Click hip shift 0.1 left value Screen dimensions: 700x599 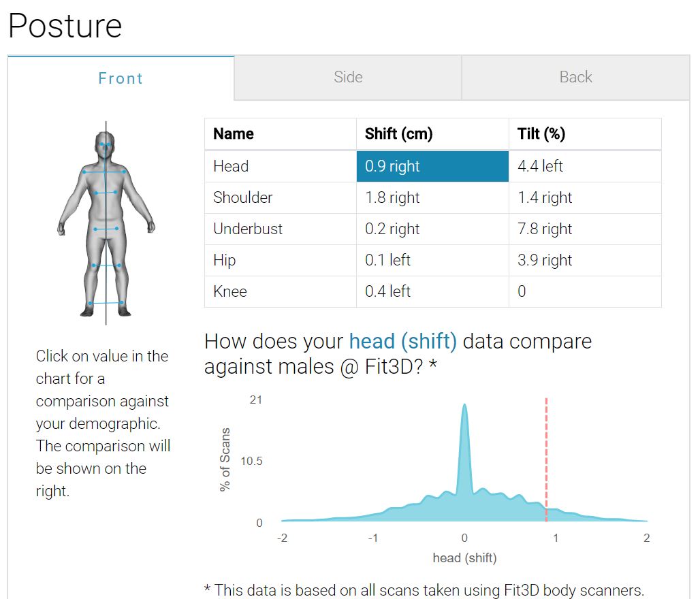point(432,260)
